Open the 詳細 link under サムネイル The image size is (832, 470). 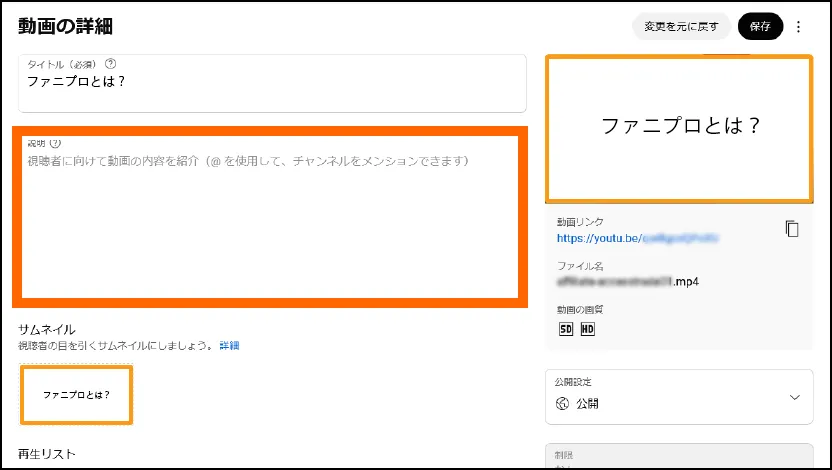229,346
